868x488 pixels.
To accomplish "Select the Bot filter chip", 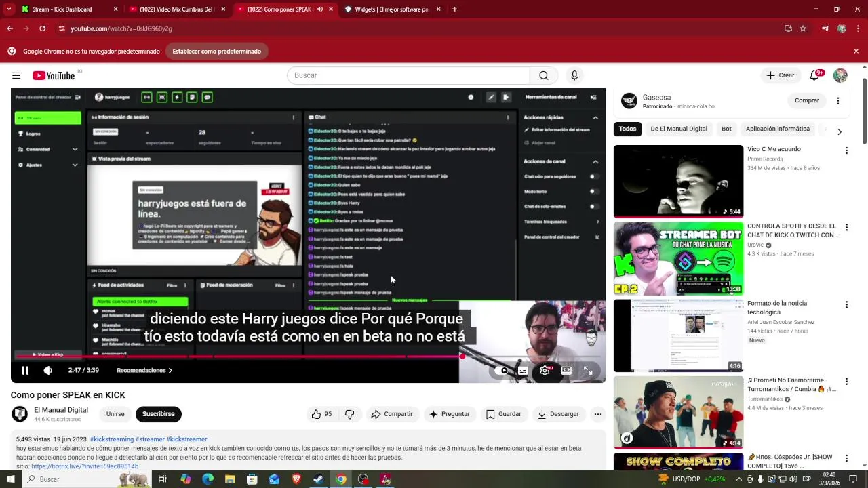I will tap(726, 129).
